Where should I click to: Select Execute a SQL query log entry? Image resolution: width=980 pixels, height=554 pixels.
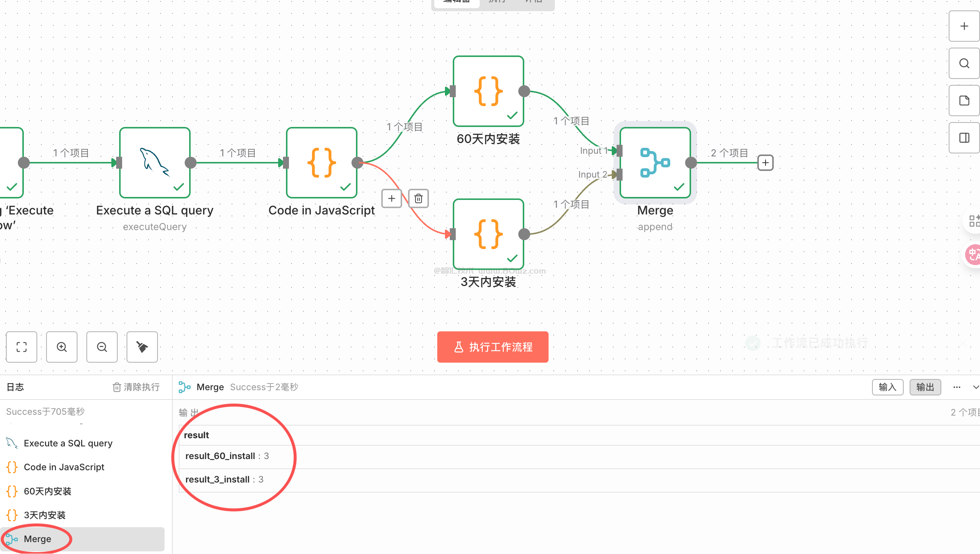point(68,443)
